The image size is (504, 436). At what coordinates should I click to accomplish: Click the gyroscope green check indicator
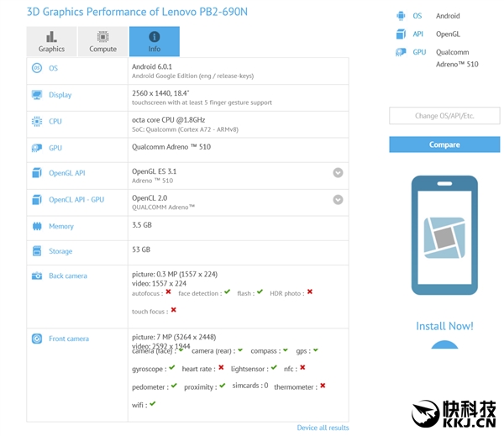(172, 368)
